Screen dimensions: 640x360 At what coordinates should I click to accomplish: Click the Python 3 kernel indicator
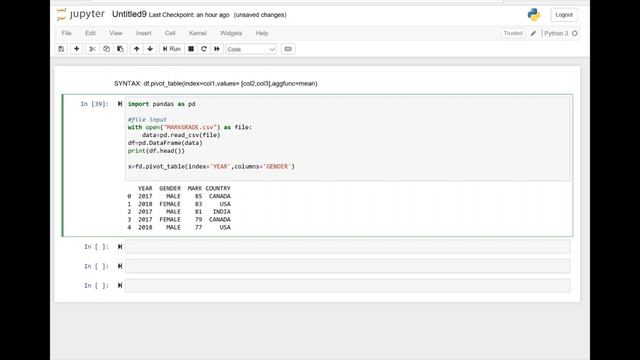click(x=556, y=33)
